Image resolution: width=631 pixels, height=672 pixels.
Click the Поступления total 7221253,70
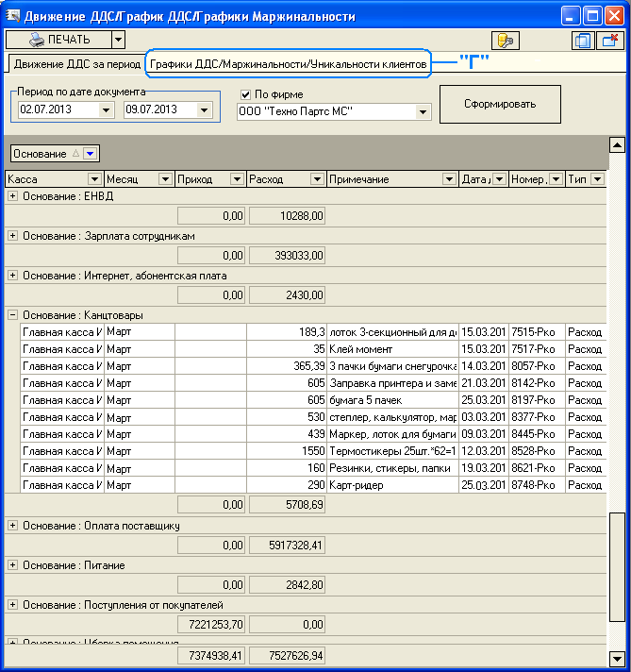click(211, 625)
